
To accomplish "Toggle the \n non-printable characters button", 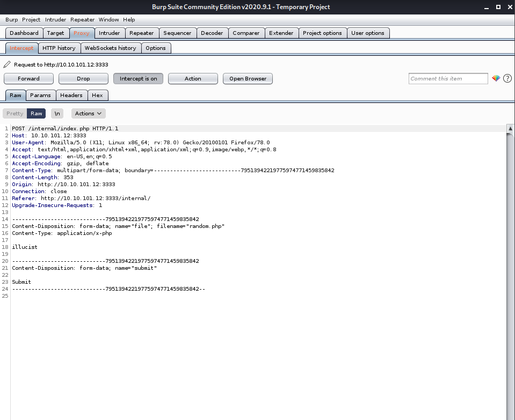I will point(57,114).
